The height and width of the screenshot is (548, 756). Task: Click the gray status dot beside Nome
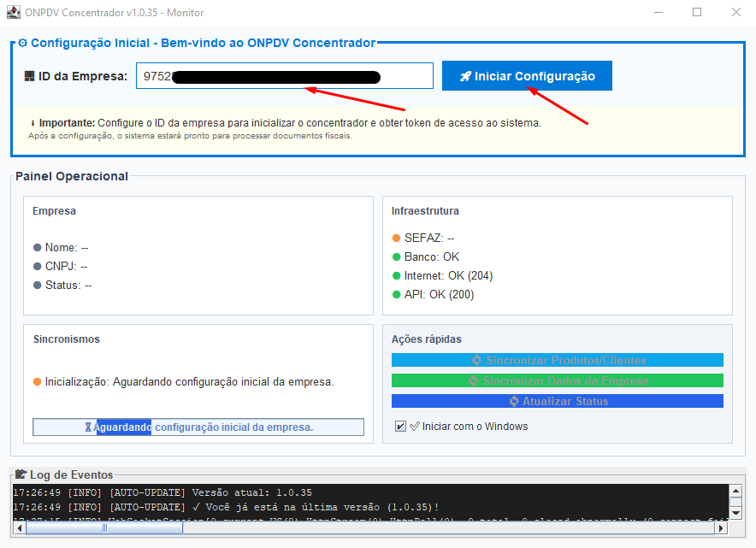[37, 248]
